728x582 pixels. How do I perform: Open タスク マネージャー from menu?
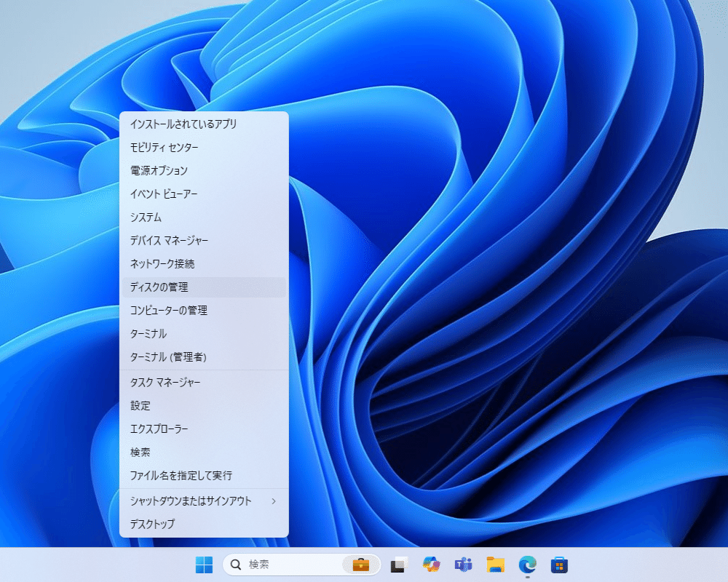tap(204, 382)
